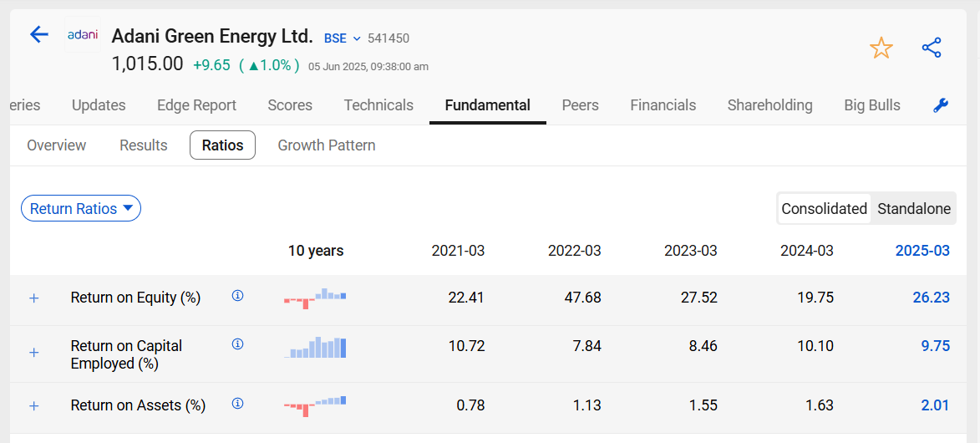Click Return on Equity value 26.23

(x=932, y=298)
